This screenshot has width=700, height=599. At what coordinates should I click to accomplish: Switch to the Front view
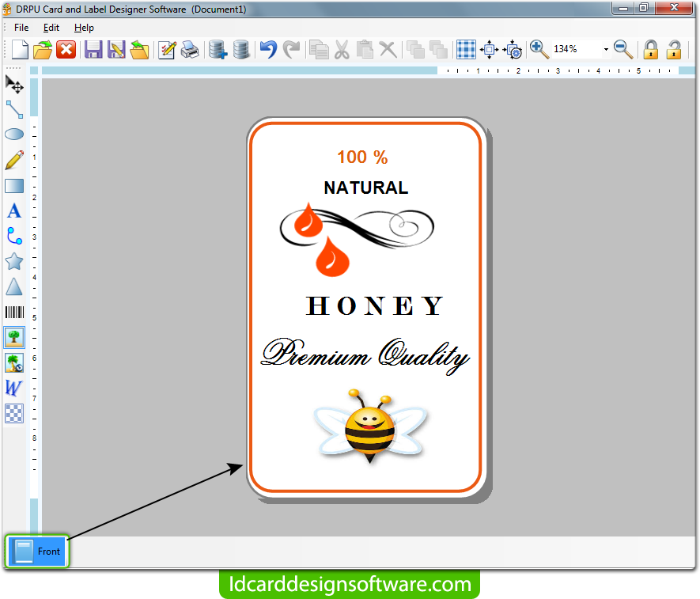(37, 551)
